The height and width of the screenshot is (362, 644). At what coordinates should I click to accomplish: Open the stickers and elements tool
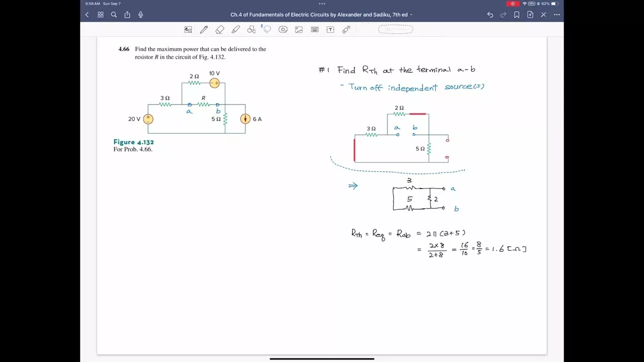pyautogui.click(x=283, y=30)
